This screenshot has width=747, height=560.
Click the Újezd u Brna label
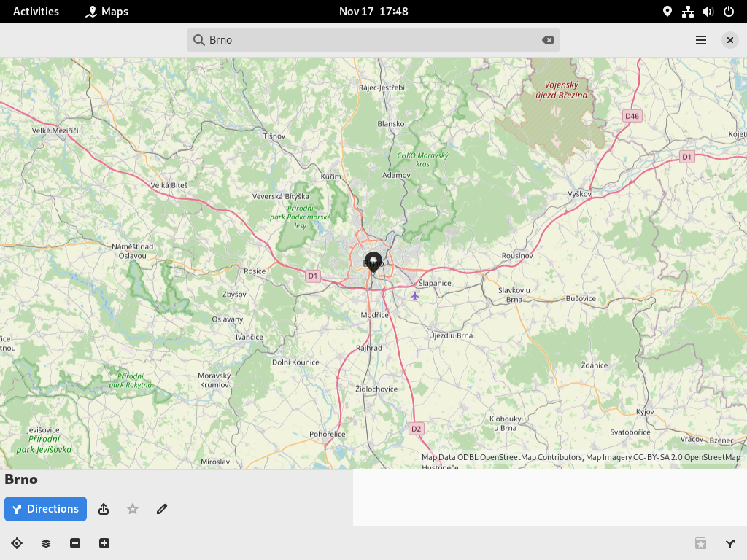(x=451, y=335)
